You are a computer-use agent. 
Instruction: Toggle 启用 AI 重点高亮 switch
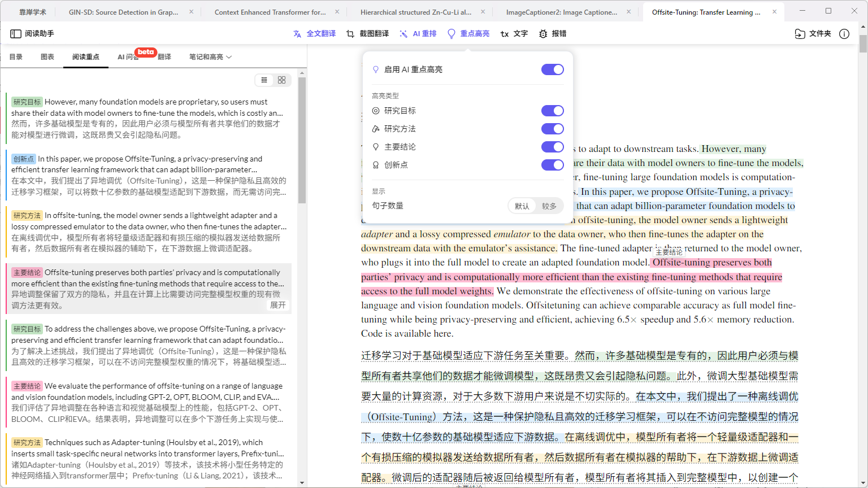click(553, 69)
